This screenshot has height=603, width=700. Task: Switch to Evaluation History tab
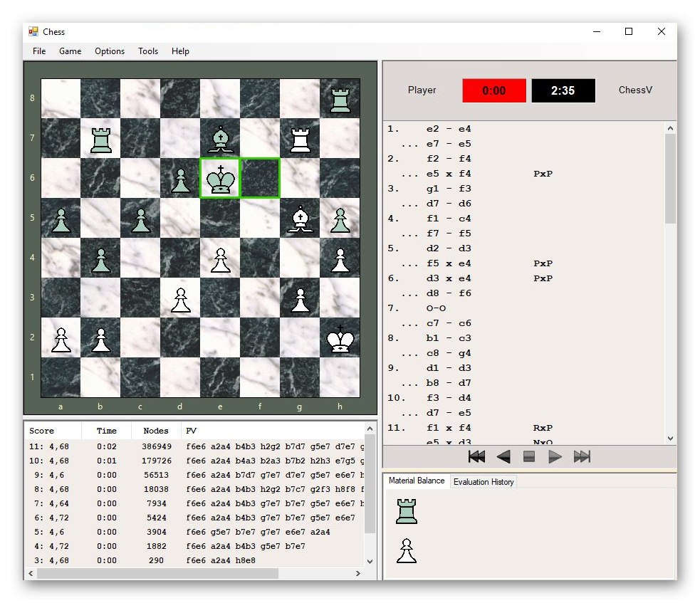[484, 481]
